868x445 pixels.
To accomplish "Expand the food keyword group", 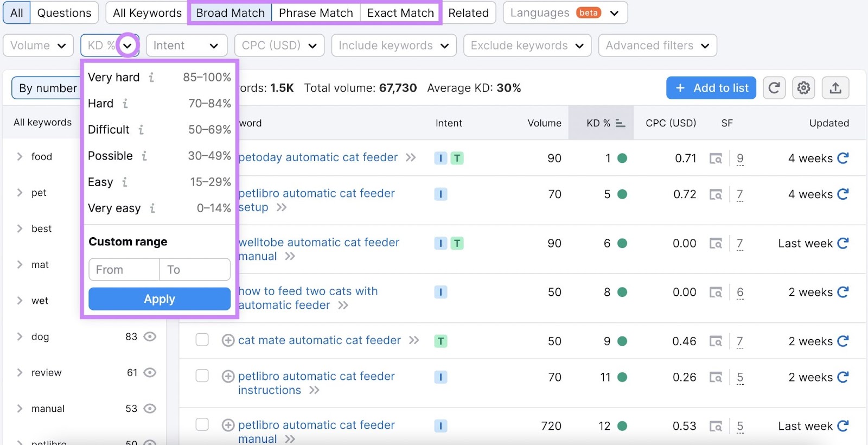I will (x=20, y=156).
